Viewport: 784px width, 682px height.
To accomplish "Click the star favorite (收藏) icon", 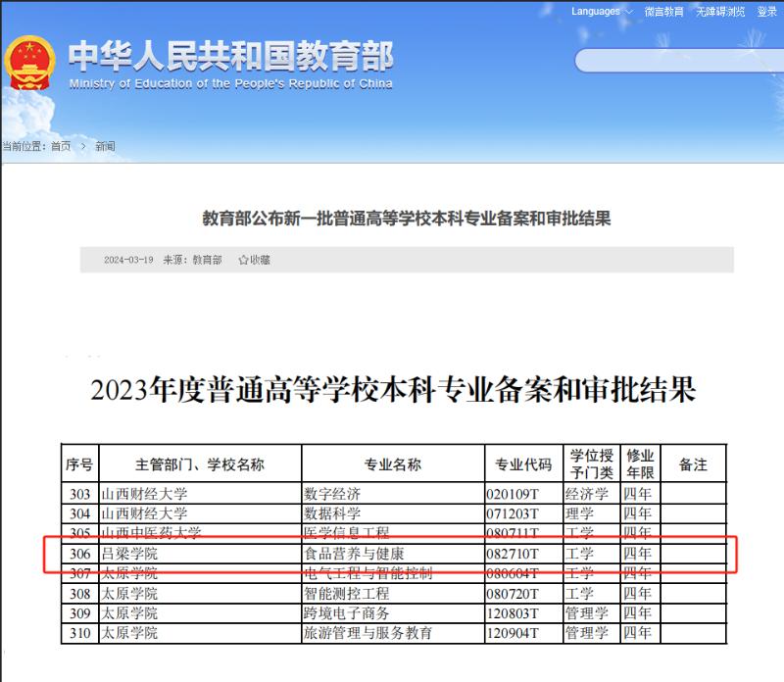I will tap(243, 260).
